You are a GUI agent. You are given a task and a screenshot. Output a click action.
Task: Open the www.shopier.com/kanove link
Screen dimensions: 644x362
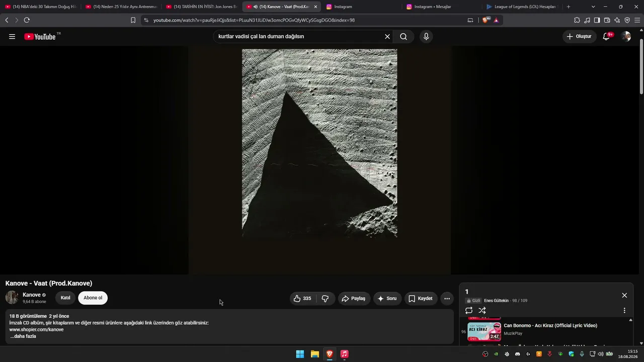pos(36,329)
